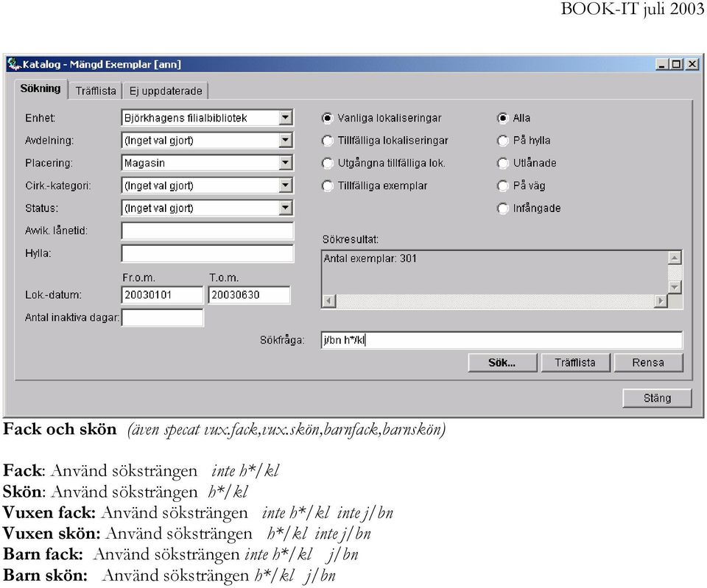Image resolution: width=707 pixels, height=588 pixels.
Task: Switch to the Träfflista tab
Action: click(96, 91)
